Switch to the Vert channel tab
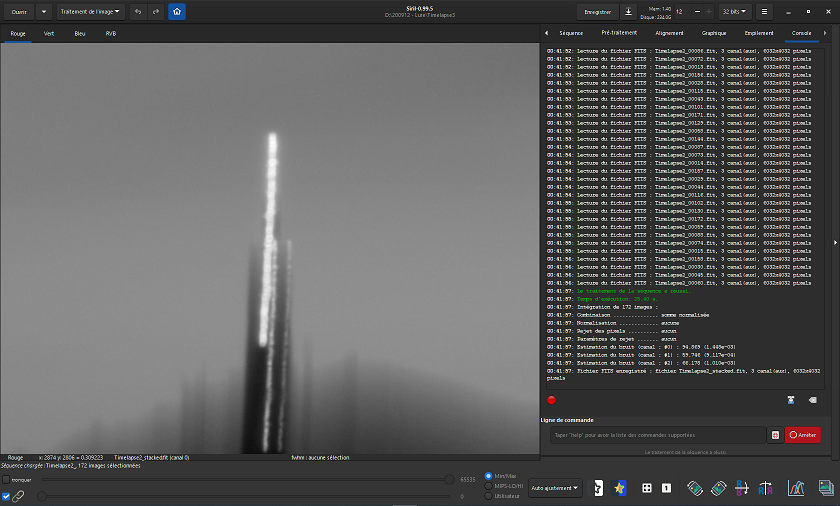This screenshot has width=840, height=506. pyautogui.click(x=49, y=33)
